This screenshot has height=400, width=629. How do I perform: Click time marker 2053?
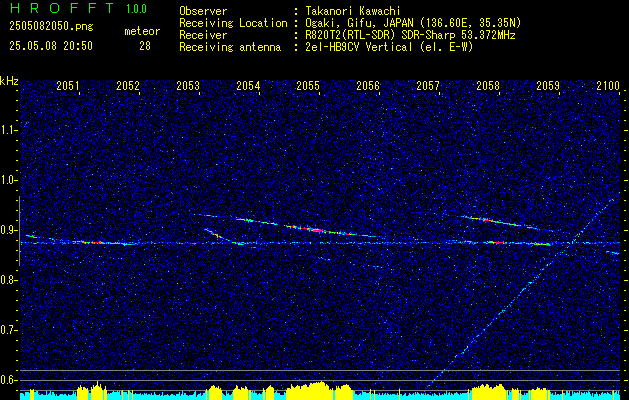[188, 85]
